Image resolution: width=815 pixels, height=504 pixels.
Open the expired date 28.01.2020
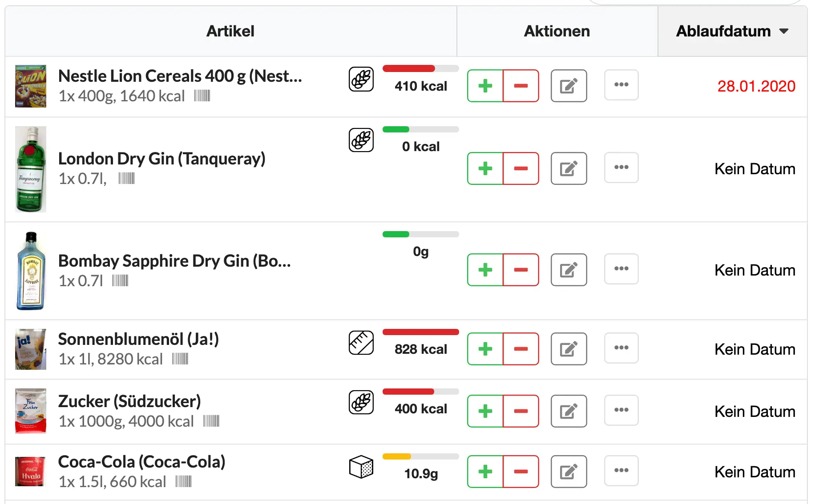pos(756,86)
